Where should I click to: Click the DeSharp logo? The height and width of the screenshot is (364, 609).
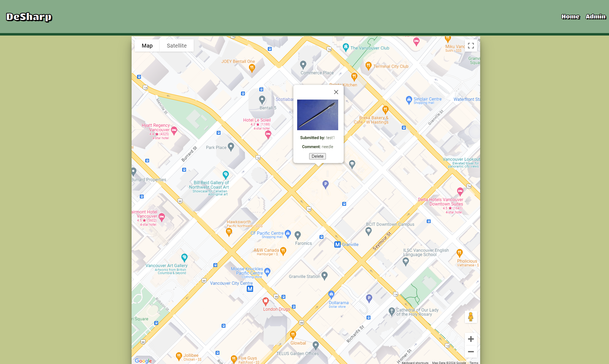tap(29, 17)
